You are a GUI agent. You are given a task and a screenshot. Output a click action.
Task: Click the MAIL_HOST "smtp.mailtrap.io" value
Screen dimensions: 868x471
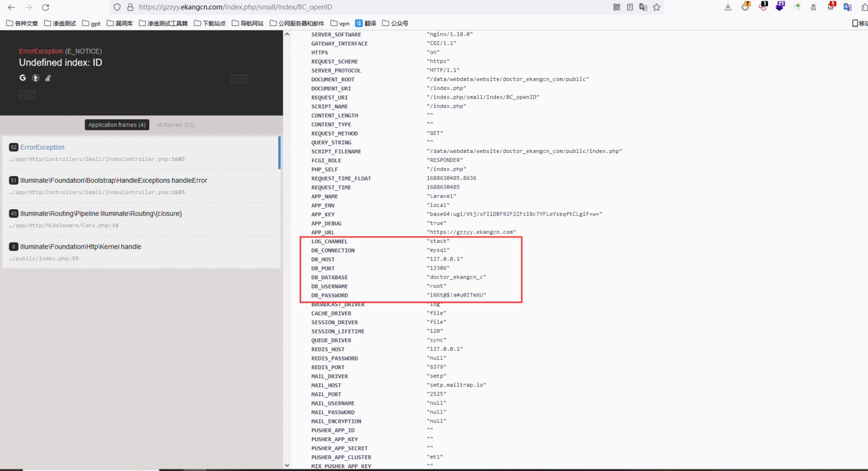click(456, 385)
